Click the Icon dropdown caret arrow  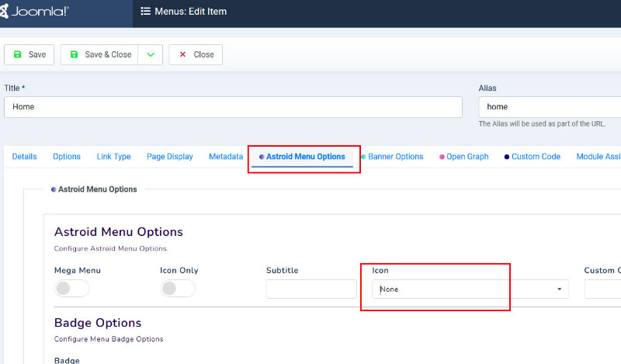tap(559, 289)
